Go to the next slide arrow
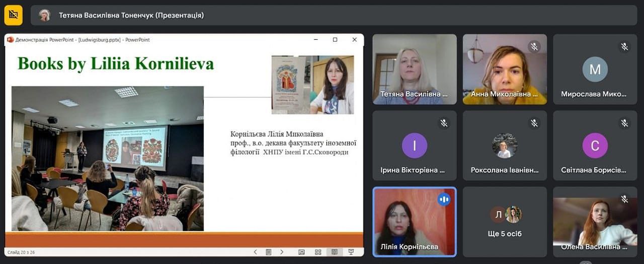 (x=282, y=252)
